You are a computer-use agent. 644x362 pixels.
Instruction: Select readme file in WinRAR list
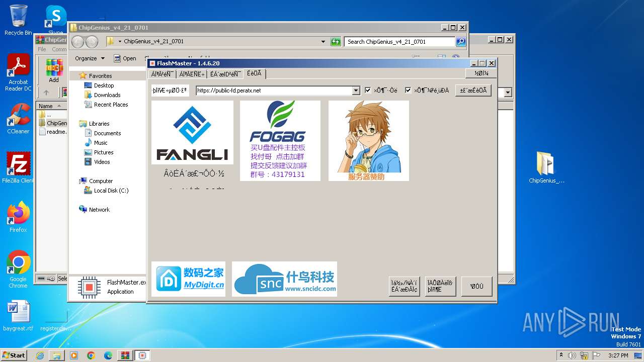[53, 132]
